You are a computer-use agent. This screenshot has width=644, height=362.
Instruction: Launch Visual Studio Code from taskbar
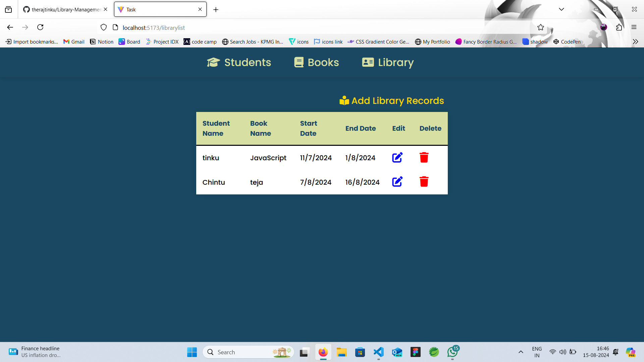(378, 352)
